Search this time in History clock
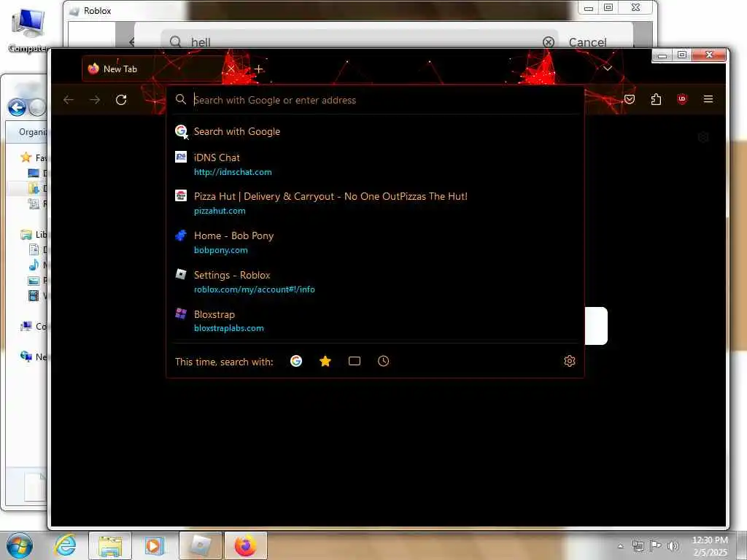 pos(384,361)
